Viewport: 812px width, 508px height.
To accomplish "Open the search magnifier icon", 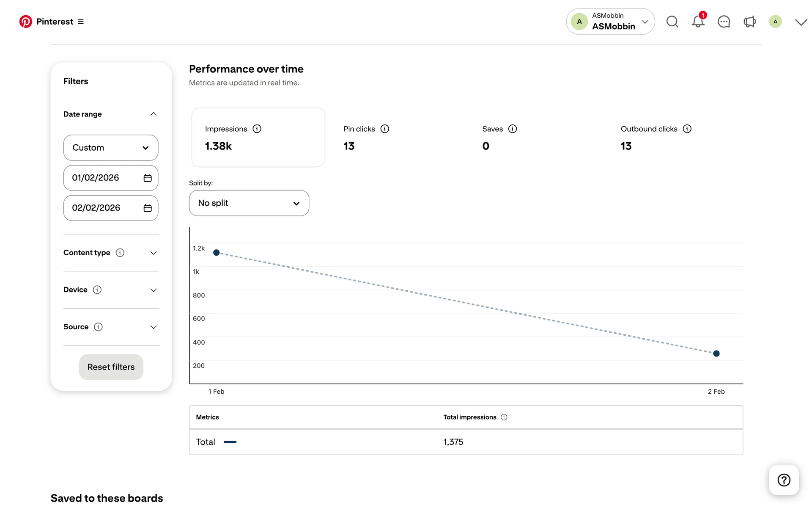I will 672,22.
